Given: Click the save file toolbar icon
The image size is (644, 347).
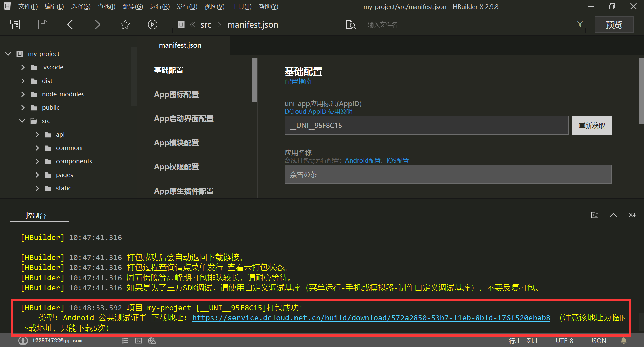Looking at the screenshot, I should tap(43, 24).
